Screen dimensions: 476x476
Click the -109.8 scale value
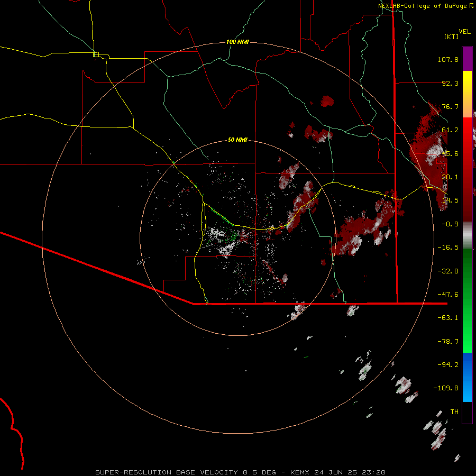tap(446, 388)
